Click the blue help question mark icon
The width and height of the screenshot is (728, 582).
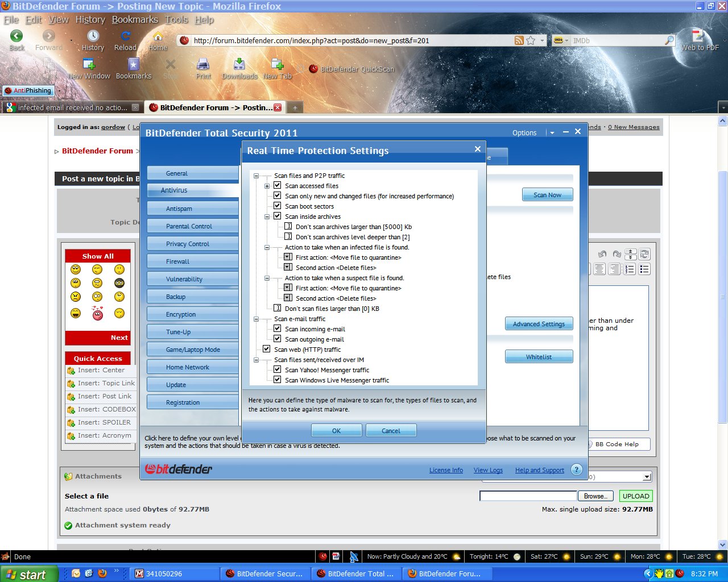click(x=576, y=469)
